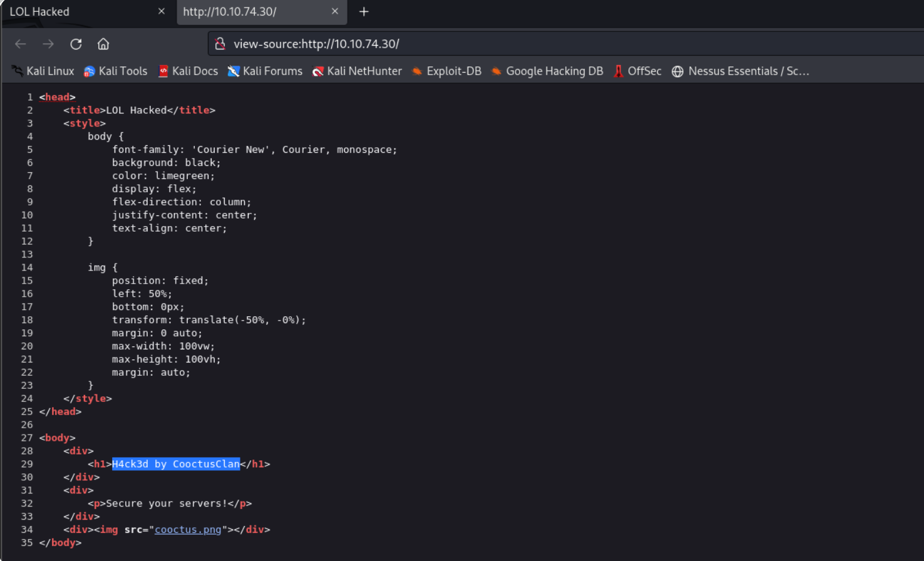The image size is (924, 561).
Task: Open the Kali Linux bookmark
Action: [43, 71]
